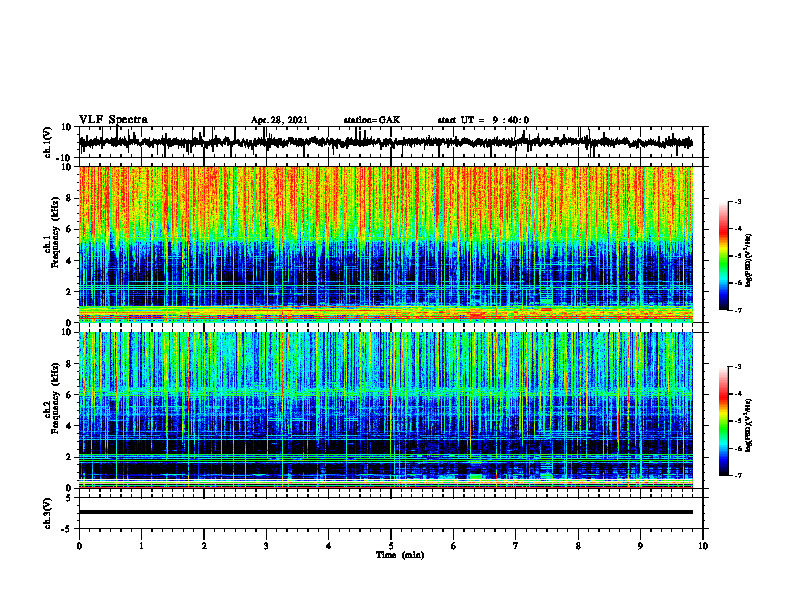Click the log(PSD) label beside ch.1 color bar
The height and width of the screenshot is (612, 792).
click(749, 261)
